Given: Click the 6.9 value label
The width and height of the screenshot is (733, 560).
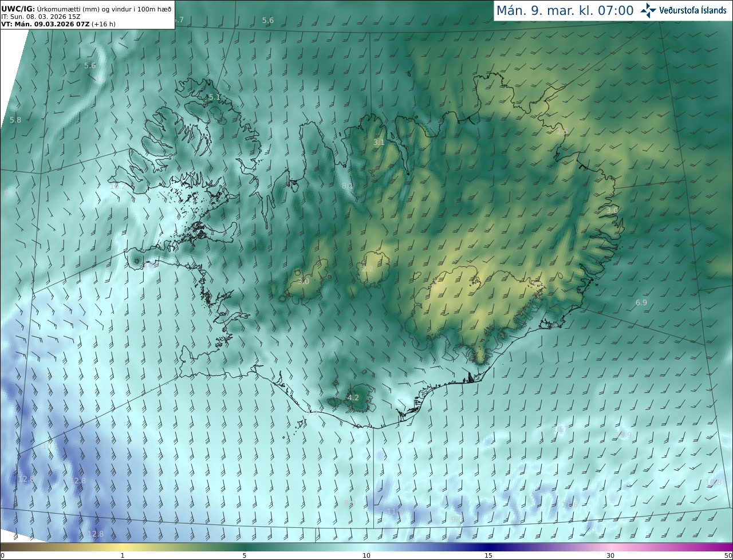Looking at the screenshot, I should [641, 302].
